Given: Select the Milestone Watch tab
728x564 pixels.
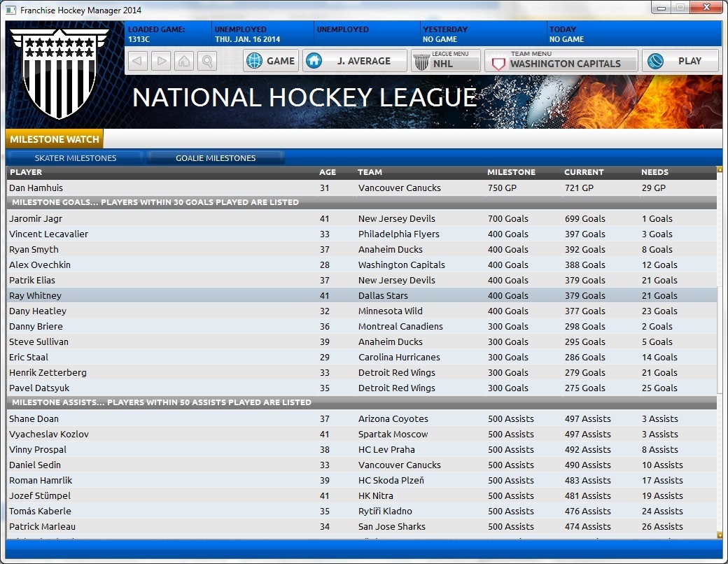Looking at the screenshot, I should (55, 139).
